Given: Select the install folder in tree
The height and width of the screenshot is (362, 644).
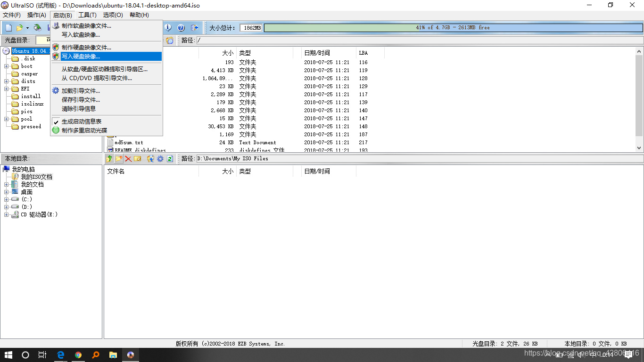Looking at the screenshot, I should pyautogui.click(x=31, y=97).
